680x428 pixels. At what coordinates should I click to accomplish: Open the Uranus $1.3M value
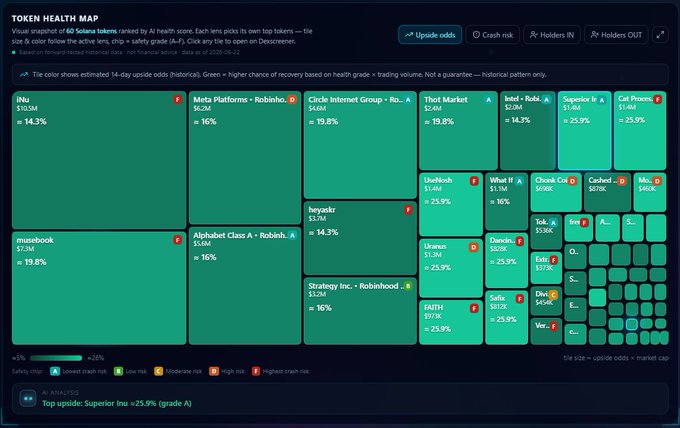(x=432, y=255)
